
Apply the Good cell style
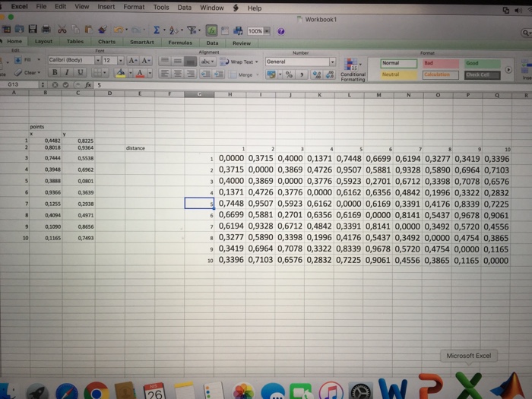coord(482,63)
